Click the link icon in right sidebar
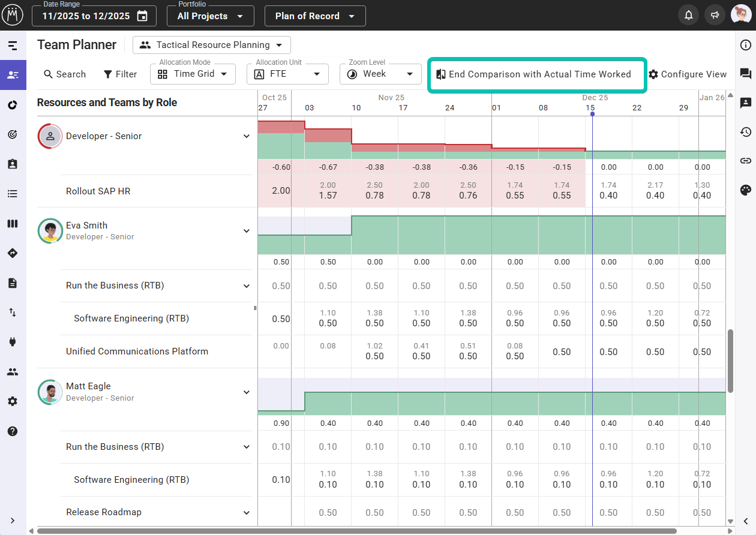Screen dimensions: 756x535 746,161
